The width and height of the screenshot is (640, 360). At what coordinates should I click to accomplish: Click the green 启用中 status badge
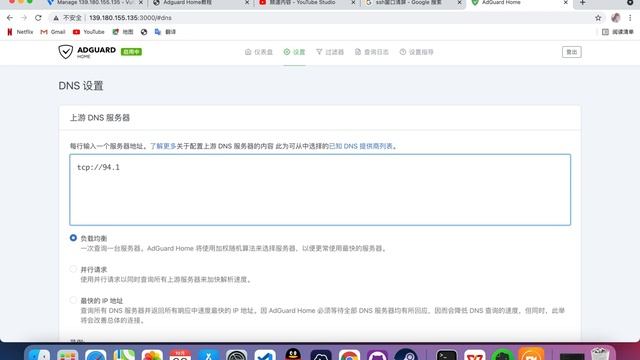pyautogui.click(x=131, y=52)
